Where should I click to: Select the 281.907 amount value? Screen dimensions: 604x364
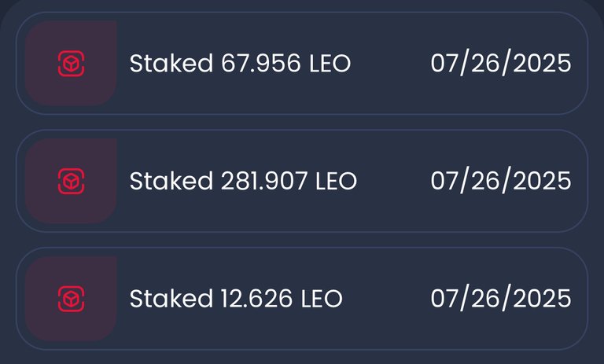point(264,181)
